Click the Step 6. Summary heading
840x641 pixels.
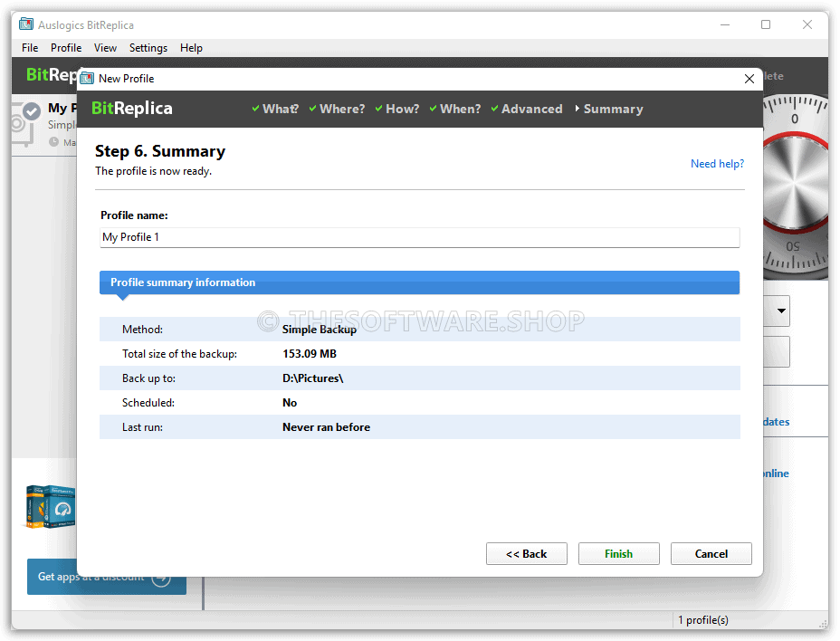click(160, 151)
